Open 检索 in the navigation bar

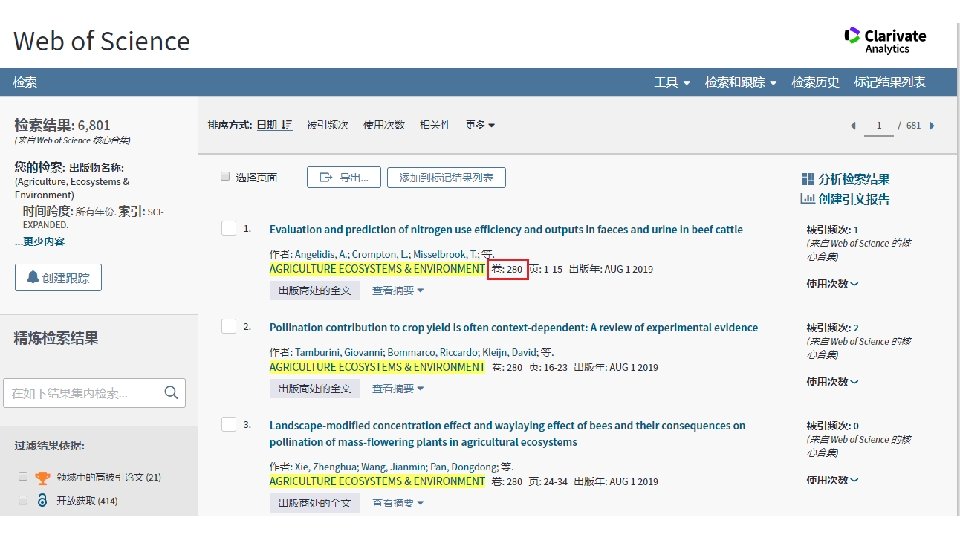tap(25, 82)
